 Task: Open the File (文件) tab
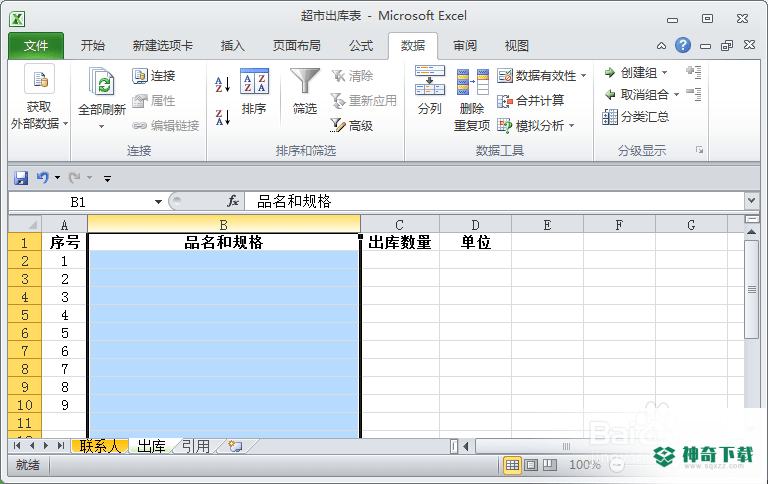tap(36, 46)
